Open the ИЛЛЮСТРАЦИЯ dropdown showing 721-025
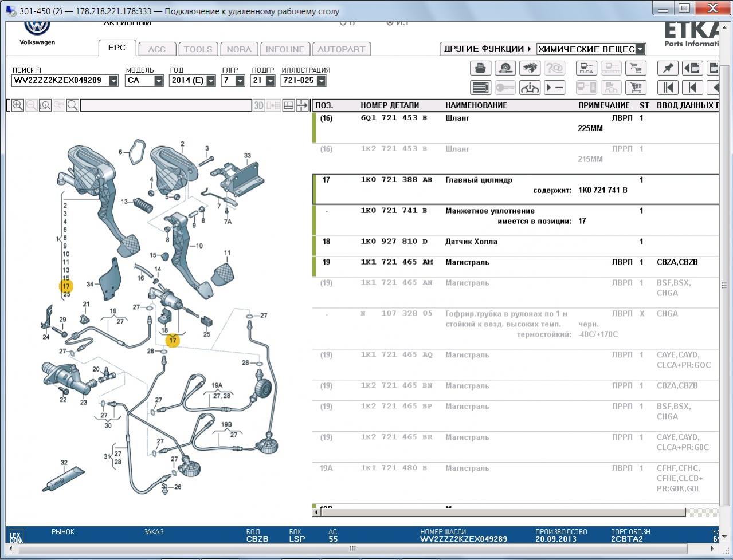The width and height of the screenshot is (733, 560). [321, 81]
